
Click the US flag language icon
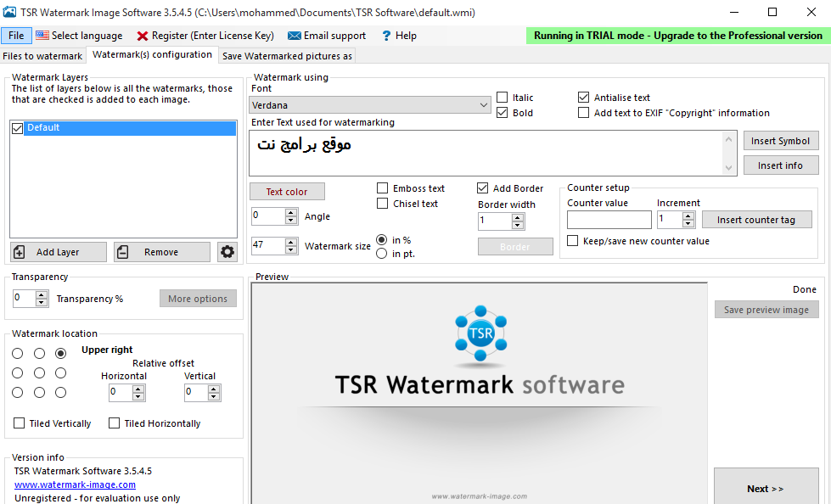(42, 36)
